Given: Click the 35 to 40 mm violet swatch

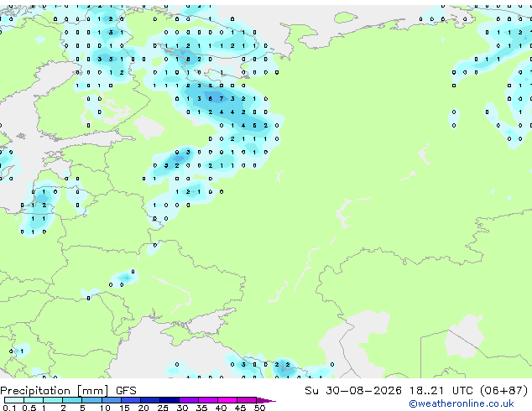Looking at the screenshot, I should click(208, 400).
